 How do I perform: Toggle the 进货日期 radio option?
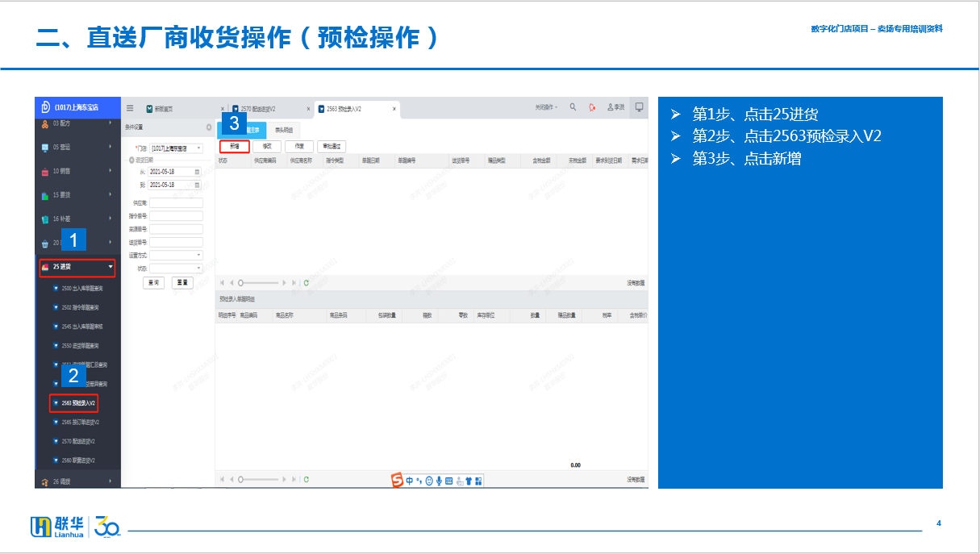132,160
